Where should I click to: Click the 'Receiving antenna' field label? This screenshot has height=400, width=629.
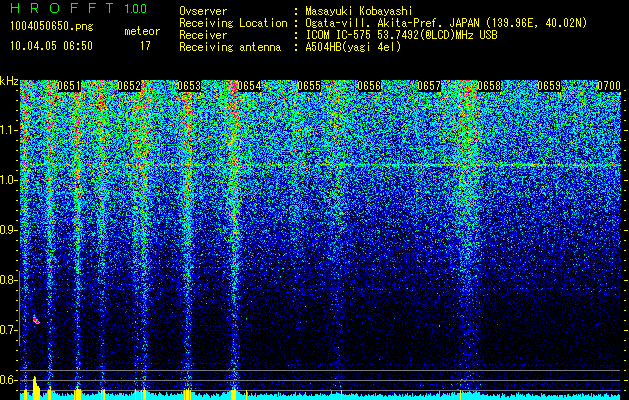pyautogui.click(x=230, y=47)
